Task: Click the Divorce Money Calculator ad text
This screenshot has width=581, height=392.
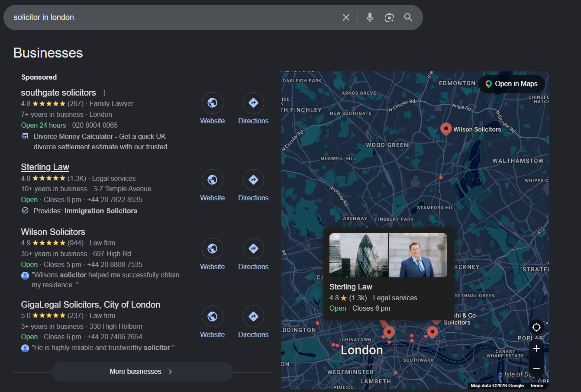Action: pyautogui.click(x=103, y=141)
